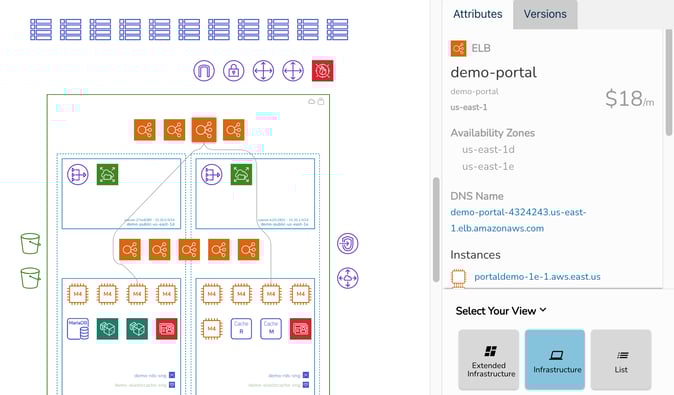Open the Attributes tab
Viewport: 674px width, 395px height.
(478, 14)
